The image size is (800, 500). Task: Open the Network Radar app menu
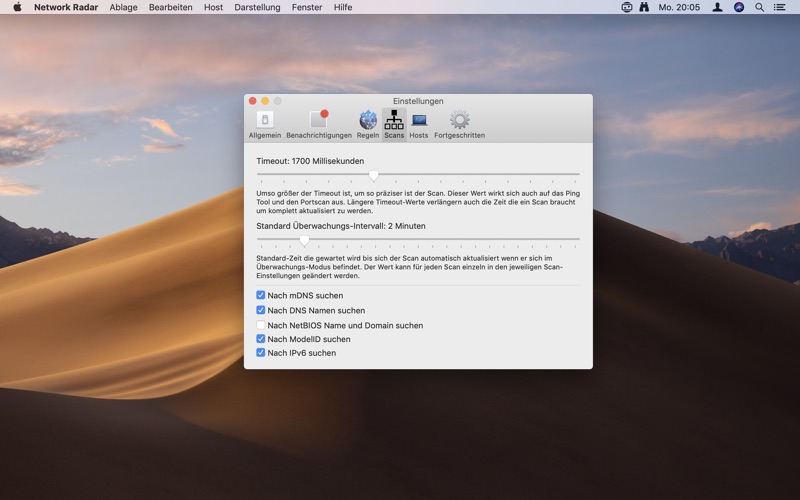(x=66, y=7)
